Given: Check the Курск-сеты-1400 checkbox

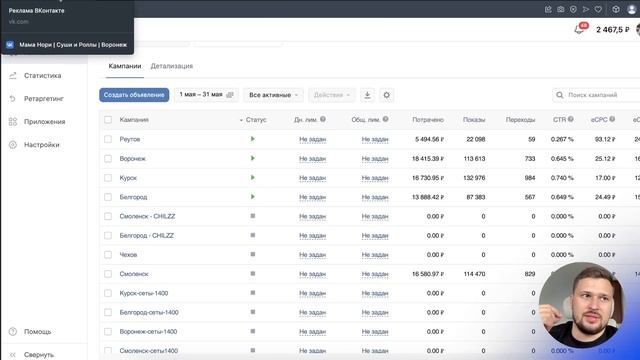Looking at the screenshot, I should [108, 293].
